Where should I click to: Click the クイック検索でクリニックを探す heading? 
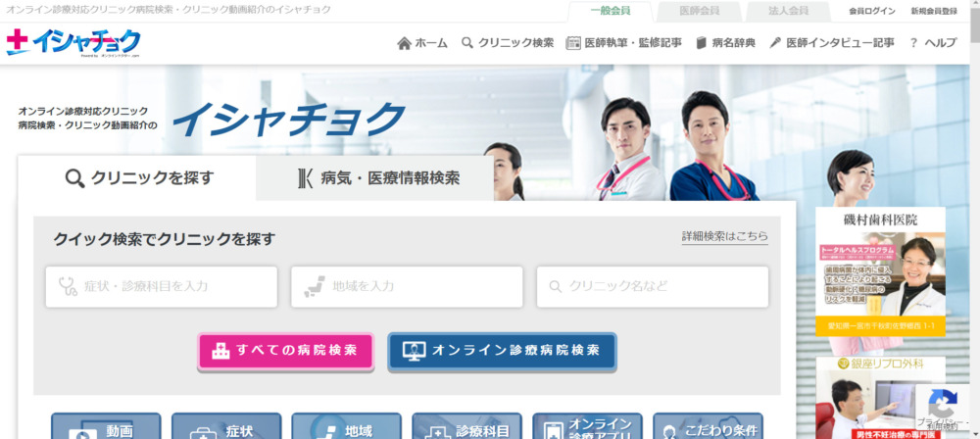tap(165, 239)
